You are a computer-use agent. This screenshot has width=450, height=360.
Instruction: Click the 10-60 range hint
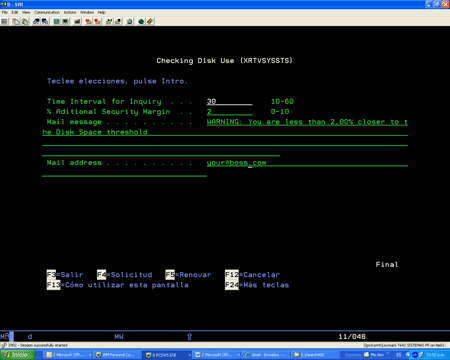[x=282, y=101]
